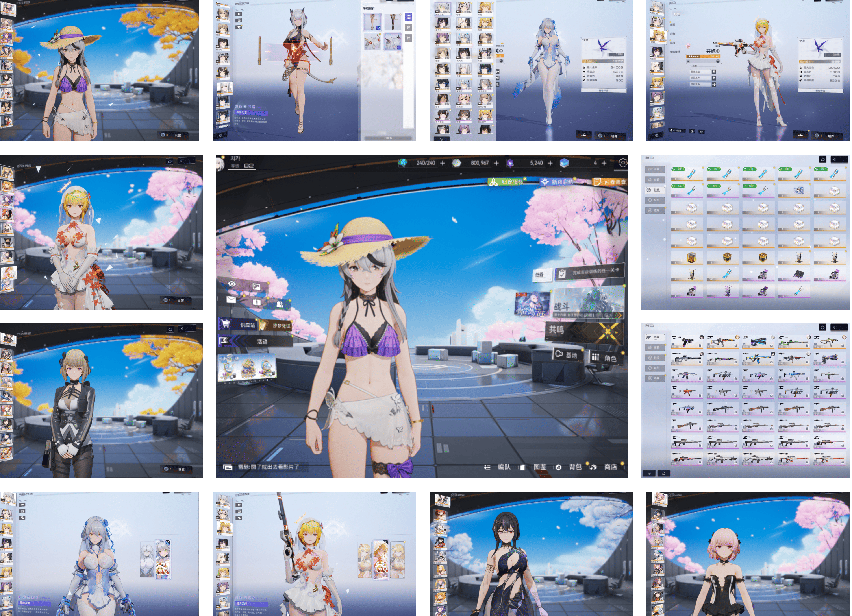The width and height of the screenshot is (852, 616).
Task: Click the globe event promo thumbnail under 活动
Action: tap(247, 367)
